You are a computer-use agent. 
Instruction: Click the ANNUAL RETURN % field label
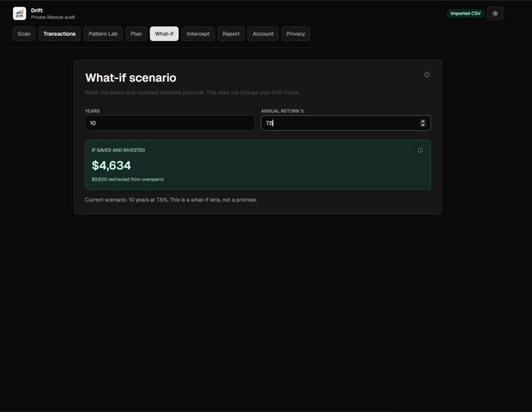click(x=283, y=111)
